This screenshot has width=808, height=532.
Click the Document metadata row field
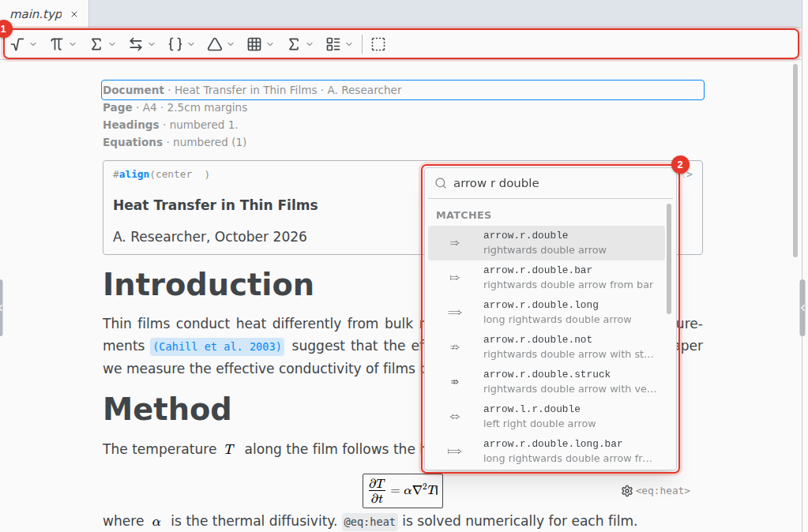pos(403,90)
